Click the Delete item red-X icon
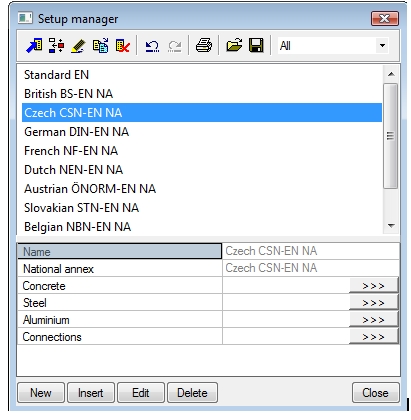Viewport: 411px width, 420px height. pyautogui.click(x=122, y=46)
